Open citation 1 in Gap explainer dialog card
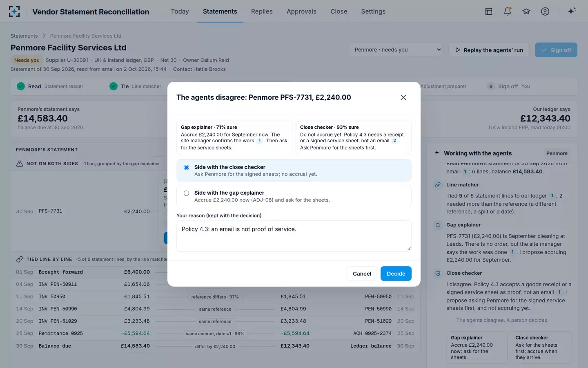 point(260,141)
